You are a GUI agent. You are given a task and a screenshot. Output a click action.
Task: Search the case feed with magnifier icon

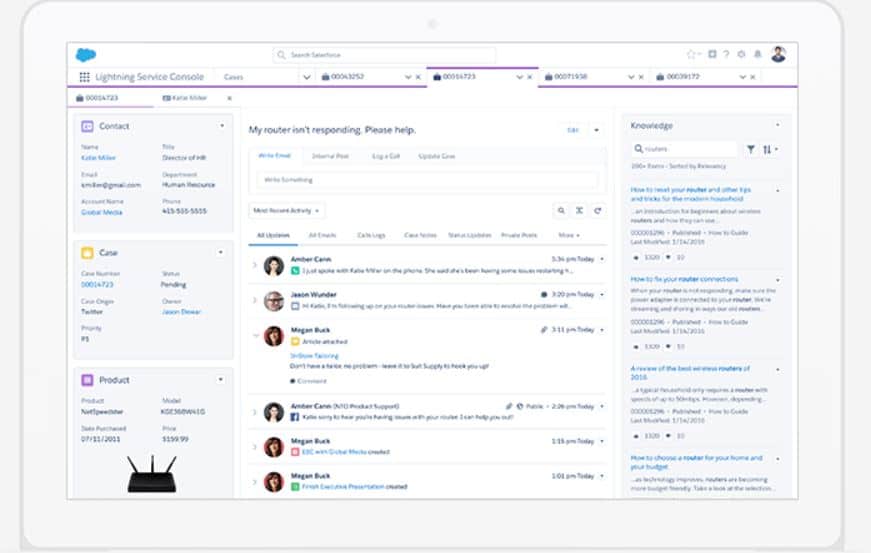point(561,210)
